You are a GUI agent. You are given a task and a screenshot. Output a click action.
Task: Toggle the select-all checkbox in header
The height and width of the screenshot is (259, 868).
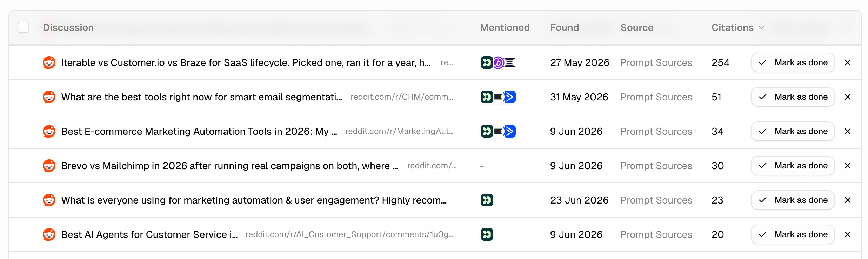pos(23,27)
